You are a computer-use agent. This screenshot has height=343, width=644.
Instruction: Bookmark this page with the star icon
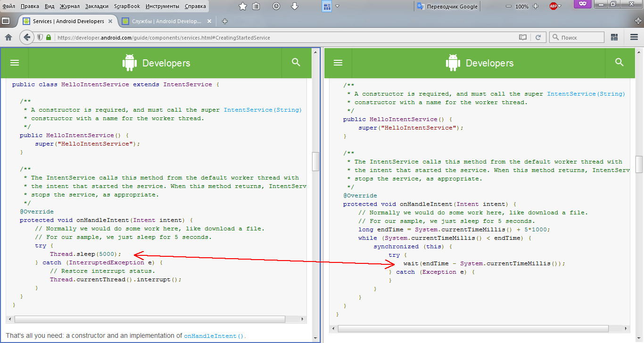tap(243, 6)
